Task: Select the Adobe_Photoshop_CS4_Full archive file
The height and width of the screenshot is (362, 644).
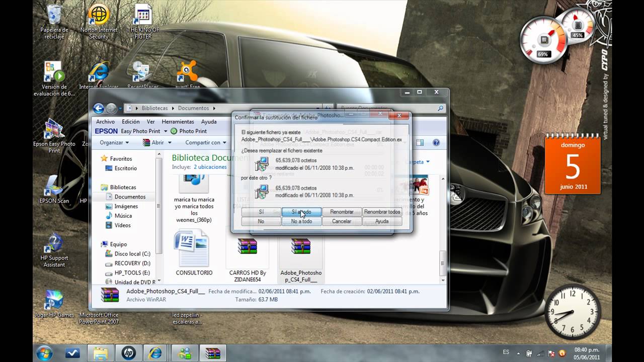Action: [x=301, y=259]
